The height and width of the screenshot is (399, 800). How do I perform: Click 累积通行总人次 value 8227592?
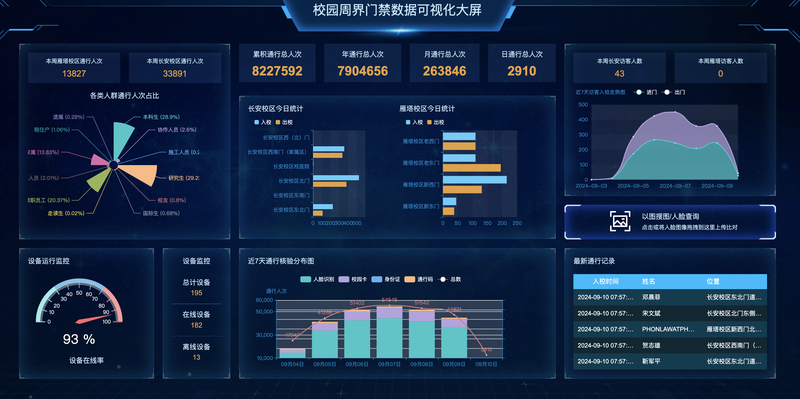(277, 71)
